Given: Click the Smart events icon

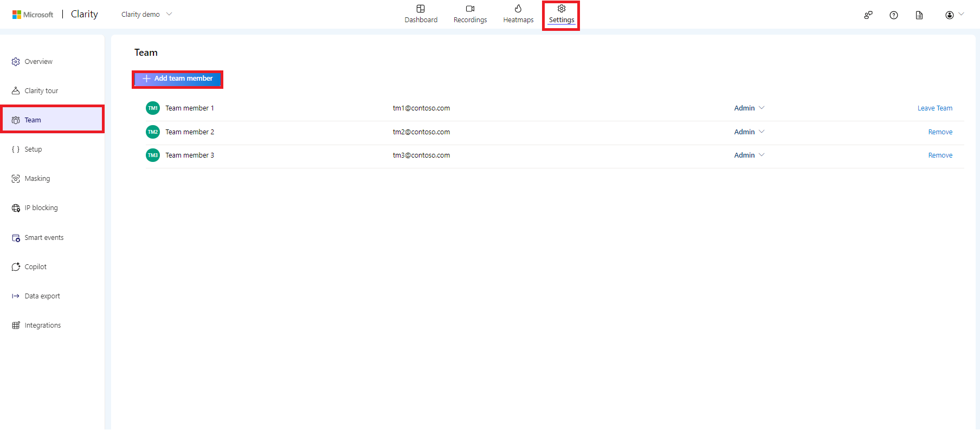Looking at the screenshot, I should click(x=16, y=238).
